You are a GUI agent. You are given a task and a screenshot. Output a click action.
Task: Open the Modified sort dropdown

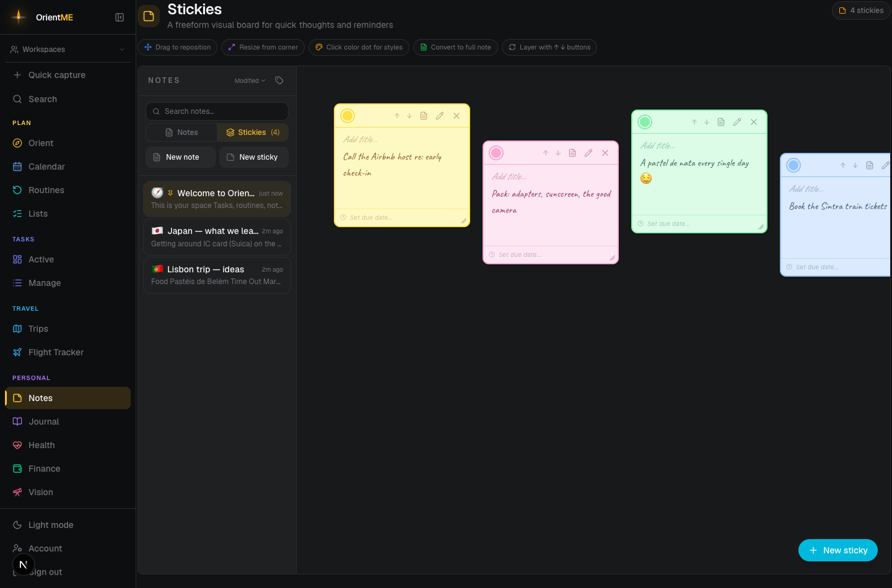click(250, 80)
